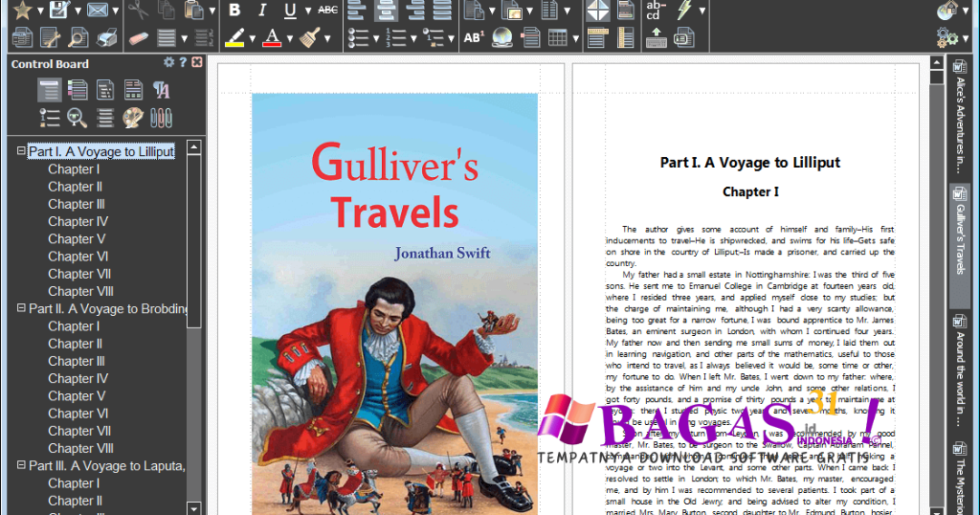Image resolution: width=980 pixels, height=515 pixels.
Task: Toggle Italic formatting
Action: pos(262,10)
